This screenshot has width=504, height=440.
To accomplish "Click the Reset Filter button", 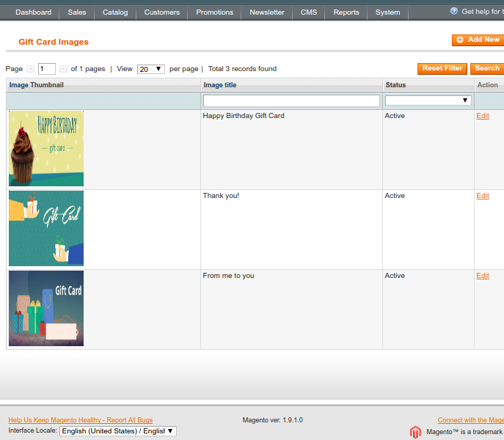I will [442, 68].
